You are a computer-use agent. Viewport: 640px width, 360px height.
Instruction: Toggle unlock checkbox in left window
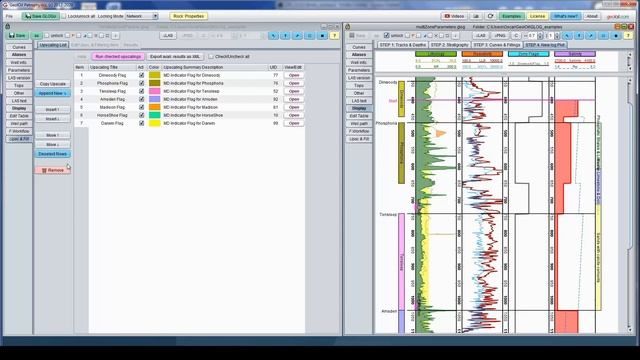pos(47,36)
